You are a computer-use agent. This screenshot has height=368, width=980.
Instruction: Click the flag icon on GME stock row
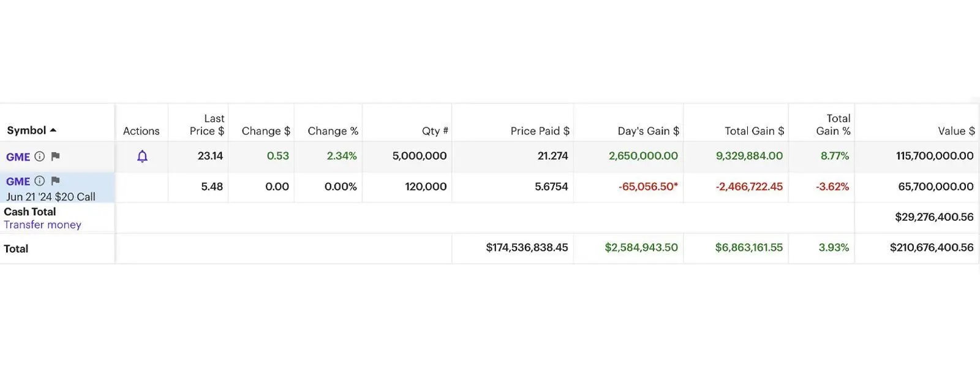(x=55, y=156)
